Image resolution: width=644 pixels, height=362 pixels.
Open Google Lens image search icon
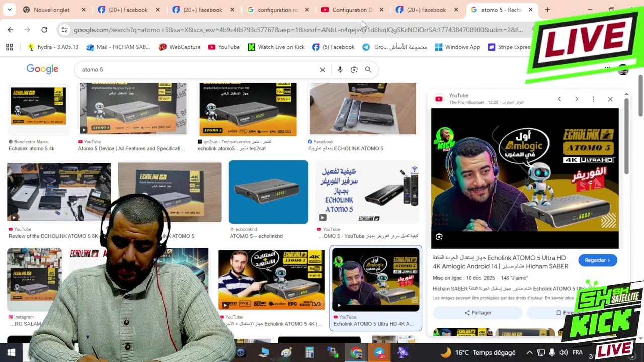coord(354,70)
